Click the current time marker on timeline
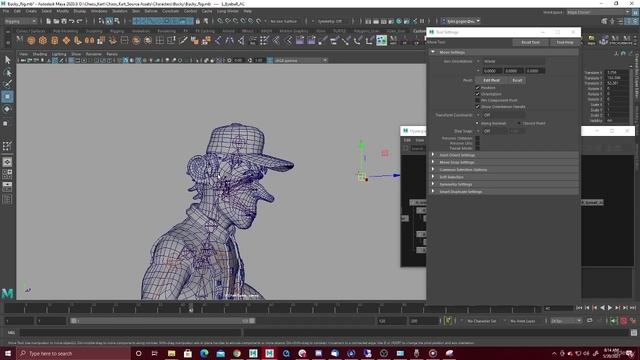 click(191, 308)
